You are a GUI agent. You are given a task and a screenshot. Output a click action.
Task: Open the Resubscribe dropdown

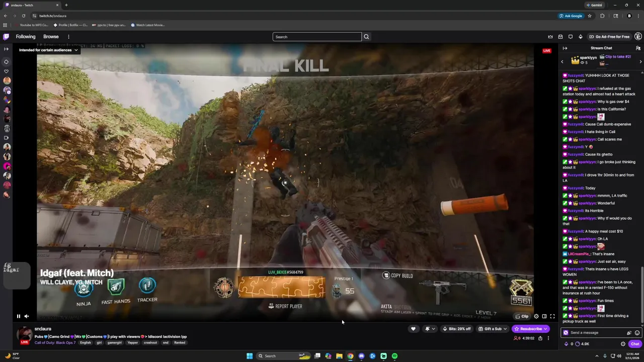coord(531,329)
